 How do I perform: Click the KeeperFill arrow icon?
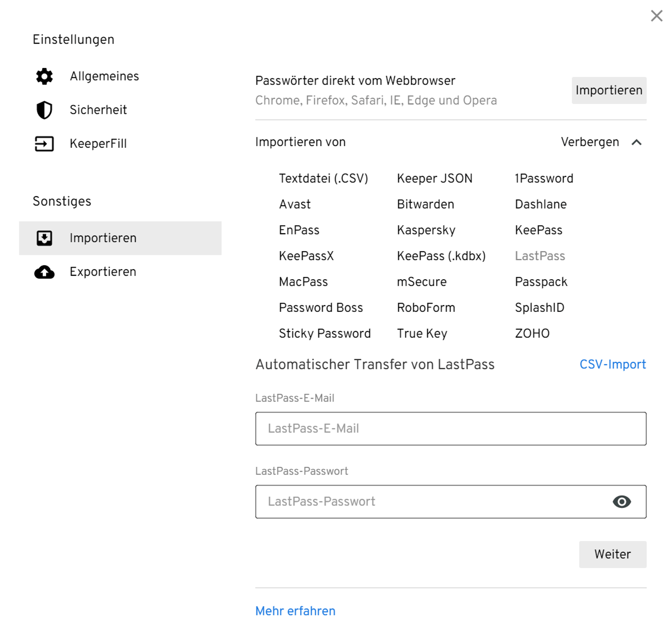(x=44, y=144)
